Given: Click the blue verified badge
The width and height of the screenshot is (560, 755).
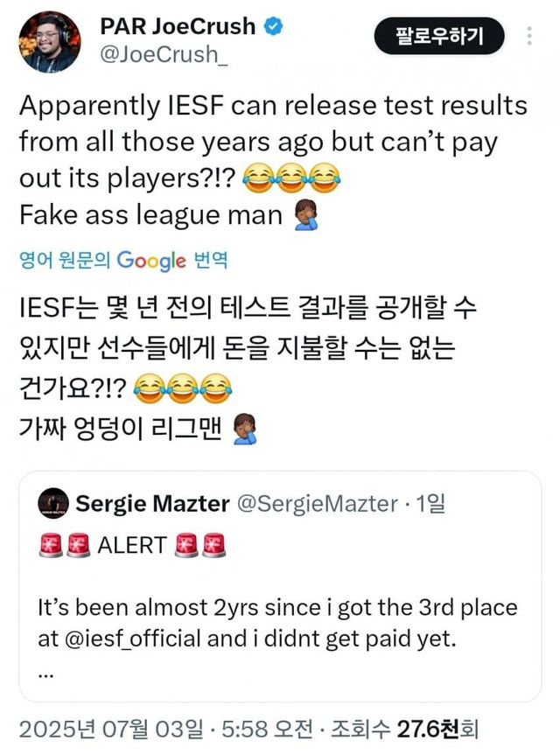Looking at the screenshot, I should coord(274,25).
